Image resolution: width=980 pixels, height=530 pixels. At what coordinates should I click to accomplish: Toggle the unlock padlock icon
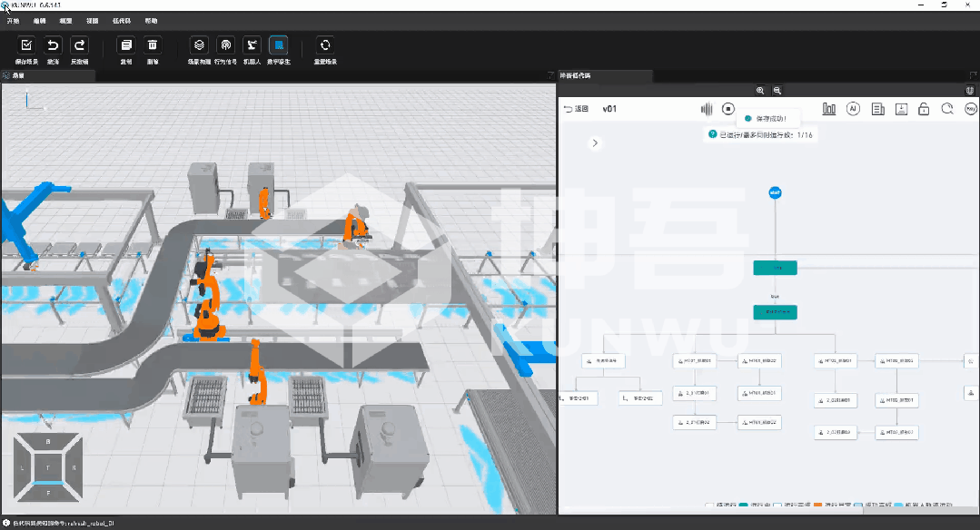click(924, 109)
